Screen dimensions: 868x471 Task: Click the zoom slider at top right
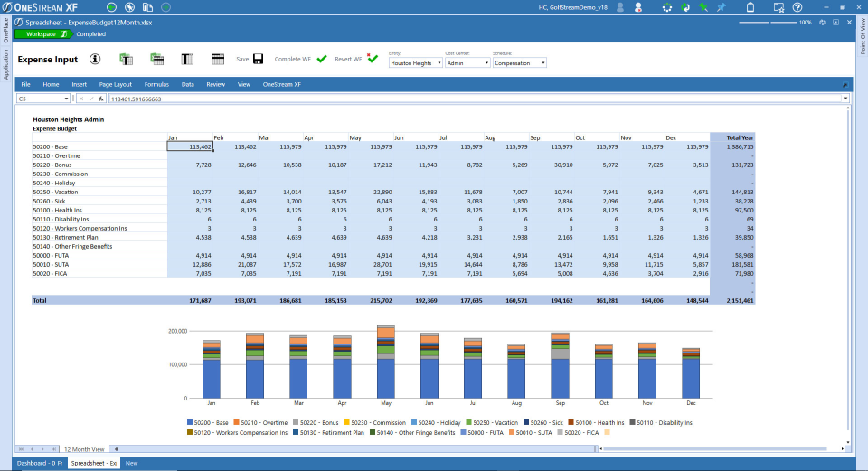tap(769, 22)
